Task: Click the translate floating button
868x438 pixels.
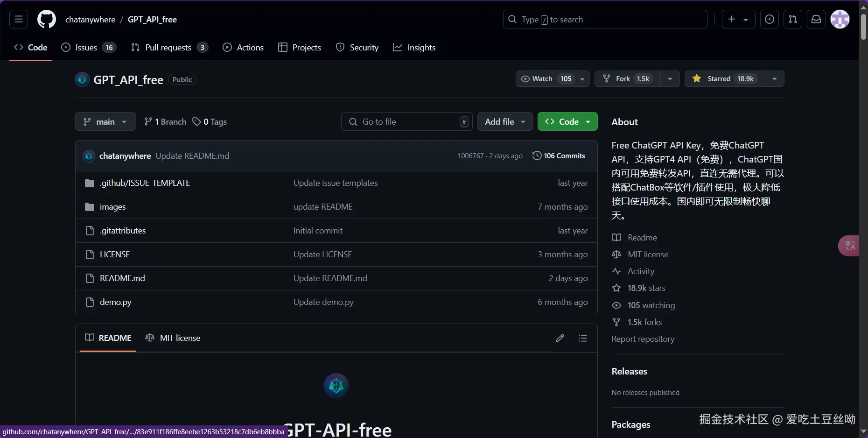Action: tap(849, 246)
